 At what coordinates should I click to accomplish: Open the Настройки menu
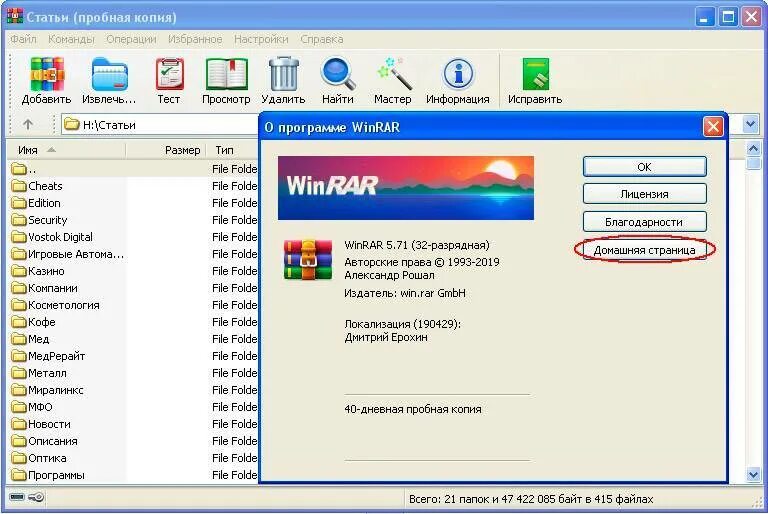click(x=261, y=39)
